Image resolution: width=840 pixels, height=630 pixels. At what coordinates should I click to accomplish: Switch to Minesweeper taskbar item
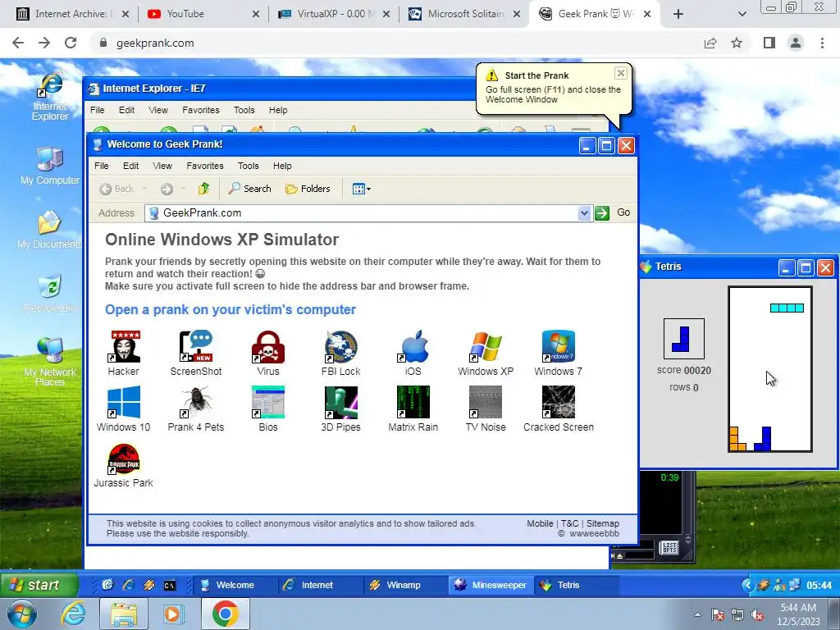click(491, 585)
